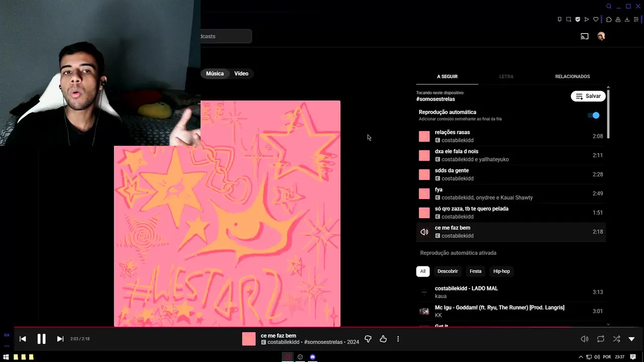Click the 'Mc Igu - Goddam!' thumbnail

424,311
